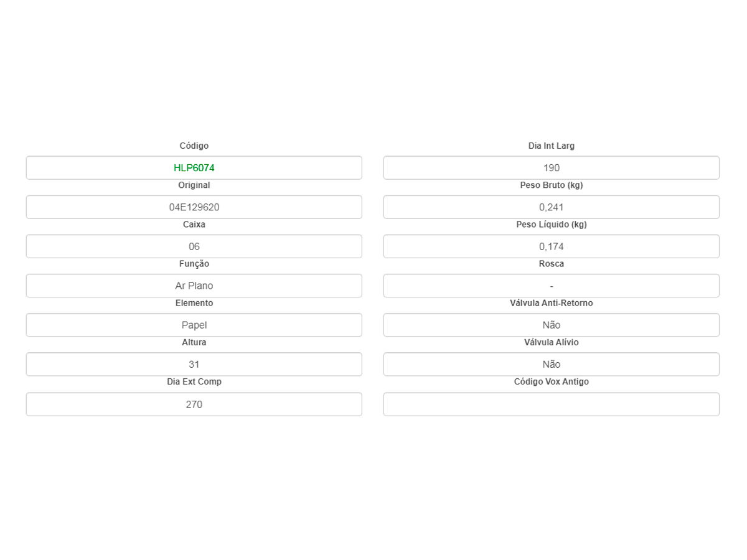Image resolution: width=747 pixels, height=560 pixels.
Task: Select the Peso Líquido field showing 0,174
Action: click(x=551, y=246)
